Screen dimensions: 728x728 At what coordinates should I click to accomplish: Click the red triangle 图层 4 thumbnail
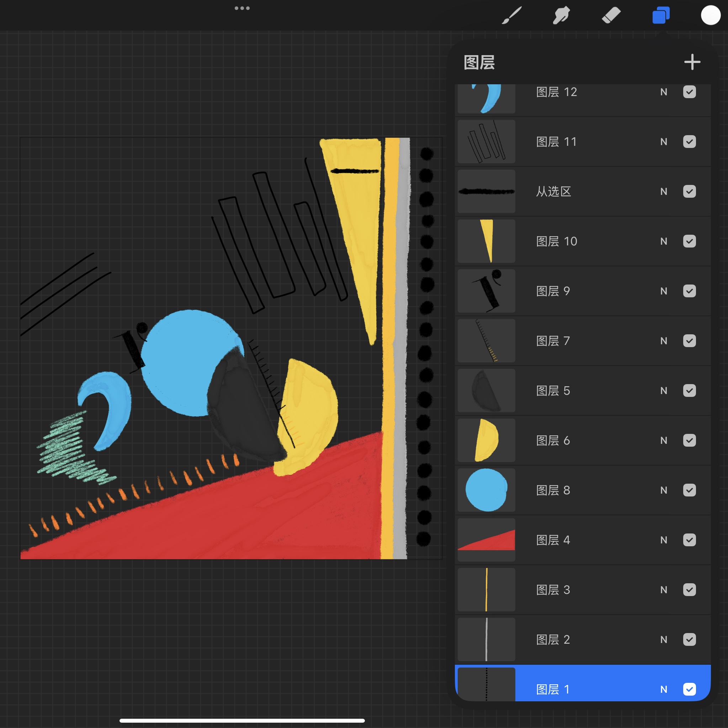tap(486, 540)
